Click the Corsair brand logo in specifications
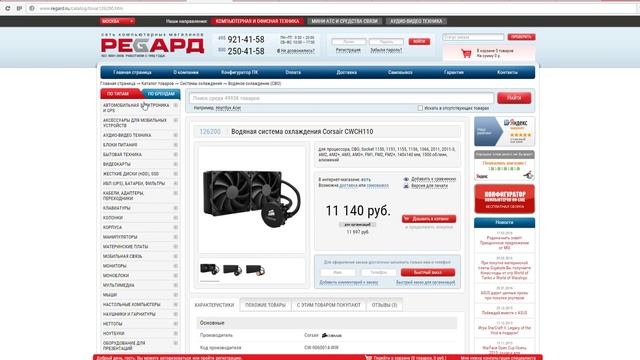 click(x=332, y=335)
